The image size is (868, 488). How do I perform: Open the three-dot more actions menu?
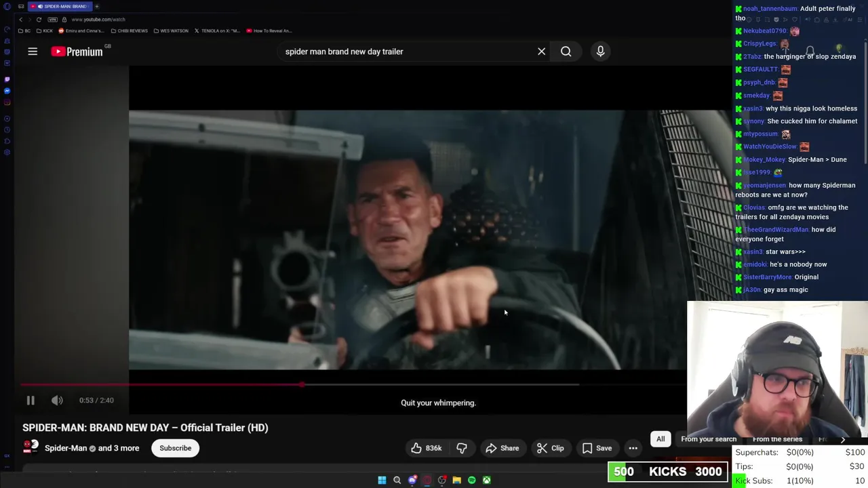[633, 448]
